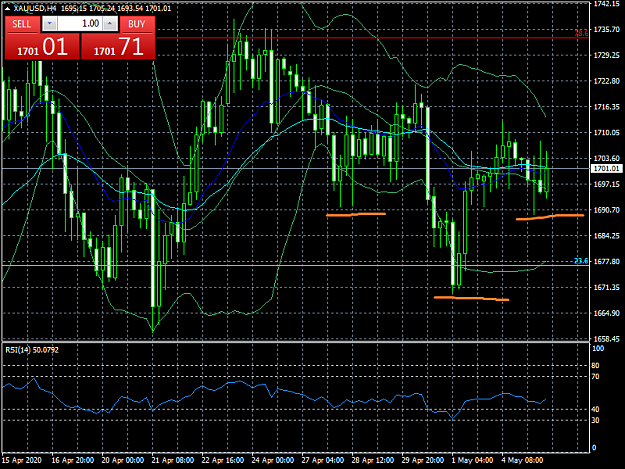Viewport: 625px width, 469px height.
Task: Click the 1684.25 price scale value
Action: pyautogui.click(x=606, y=236)
